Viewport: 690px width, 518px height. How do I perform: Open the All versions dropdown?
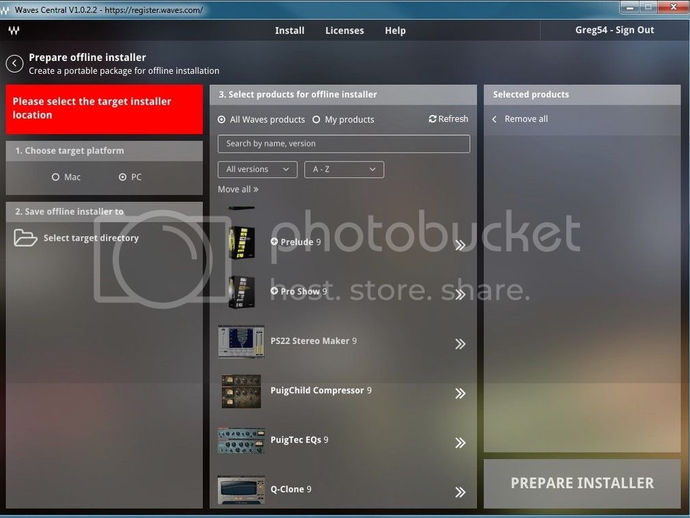(257, 169)
